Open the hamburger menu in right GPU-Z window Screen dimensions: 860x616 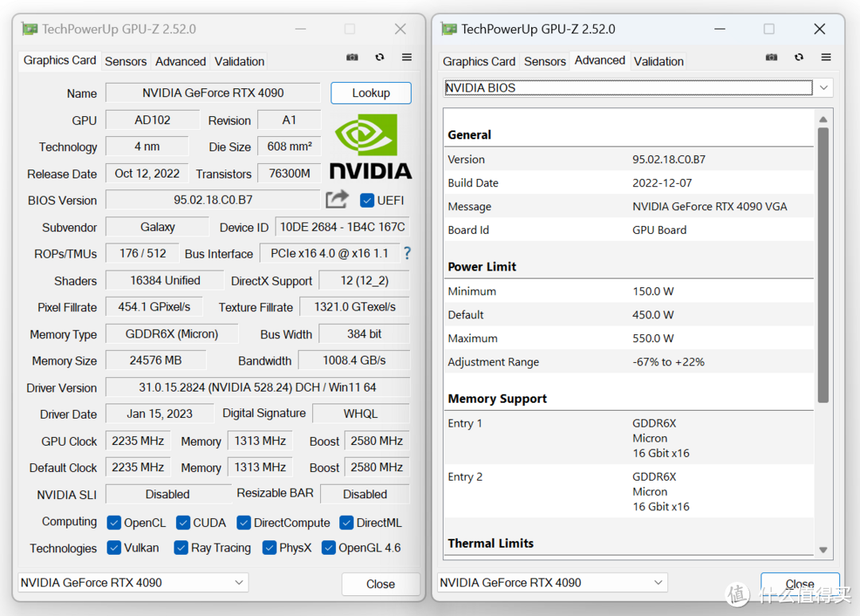pos(826,57)
